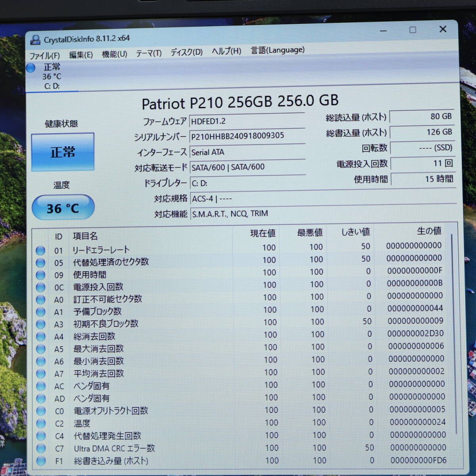Viewport: 476px width, 476px height.
Task: Click the total host writes value 126 GB
Action: tap(422, 132)
